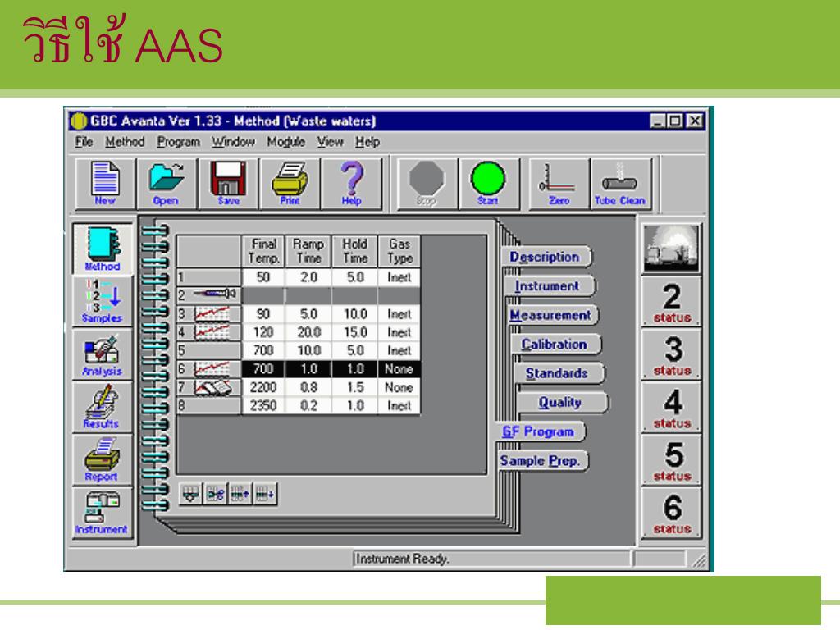Click the step 5 row header

tap(209, 350)
